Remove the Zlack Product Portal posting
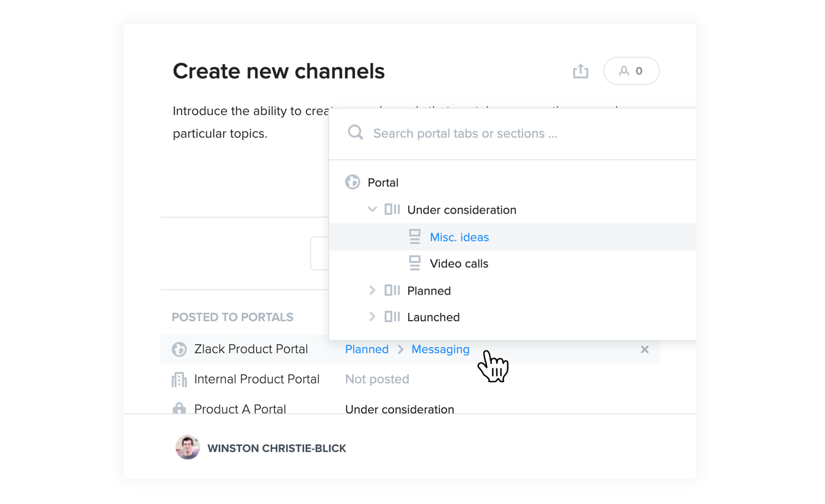 (645, 349)
